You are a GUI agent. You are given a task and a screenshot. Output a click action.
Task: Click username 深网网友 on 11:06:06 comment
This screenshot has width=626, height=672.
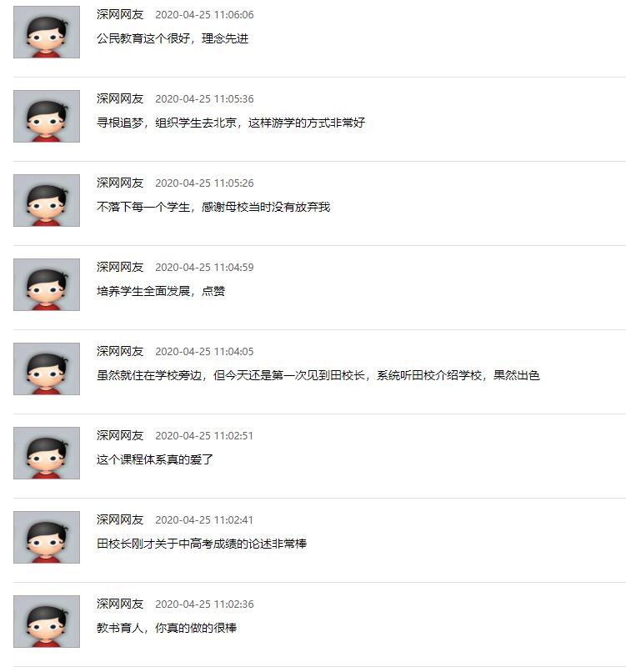click(120, 14)
